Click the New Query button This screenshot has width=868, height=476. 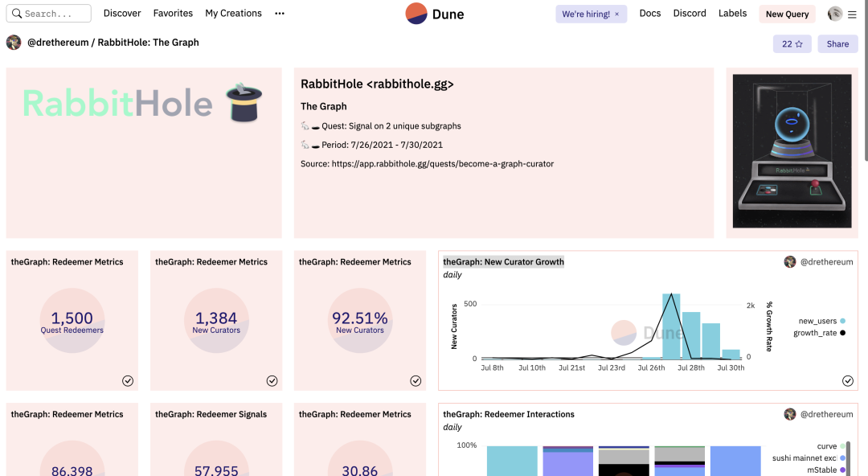tap(787, 14)
